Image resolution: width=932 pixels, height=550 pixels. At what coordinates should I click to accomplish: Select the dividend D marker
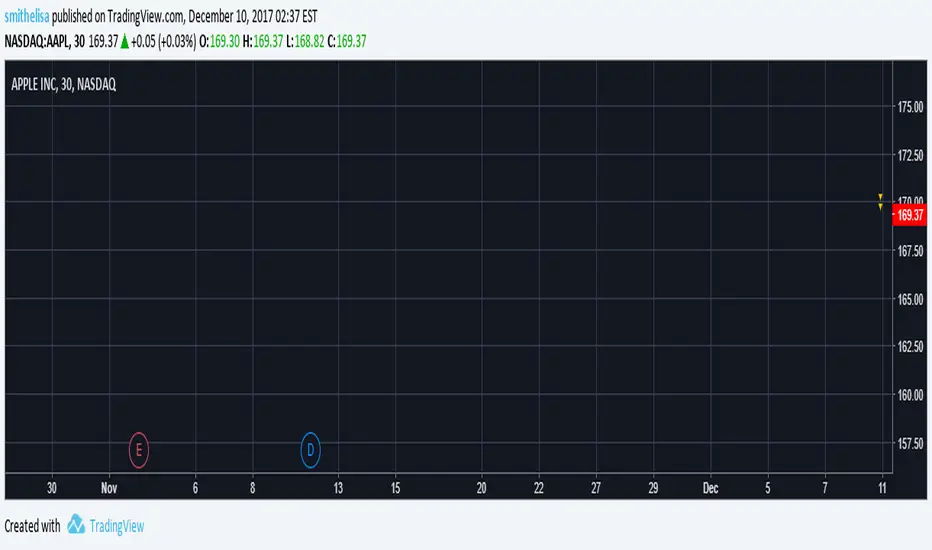[x=310, y=450]
